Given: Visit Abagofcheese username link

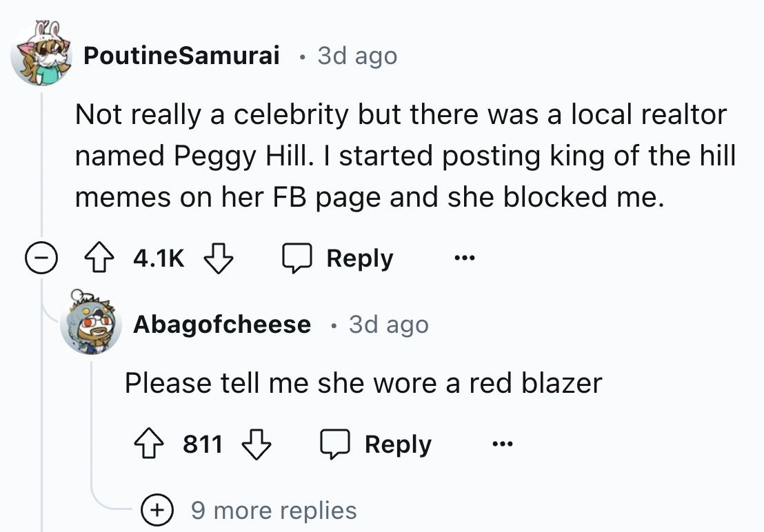Looking at the screenshot, I should [221, 325].
